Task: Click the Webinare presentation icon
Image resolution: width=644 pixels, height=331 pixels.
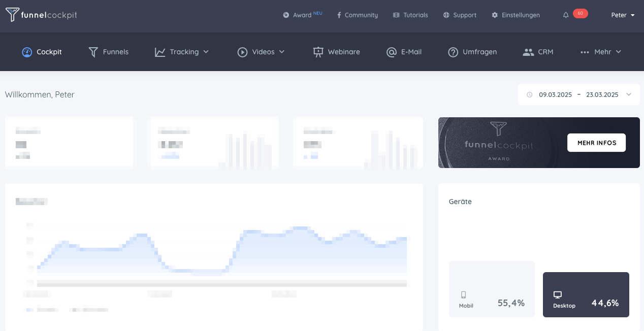Action: pos(318,52)
